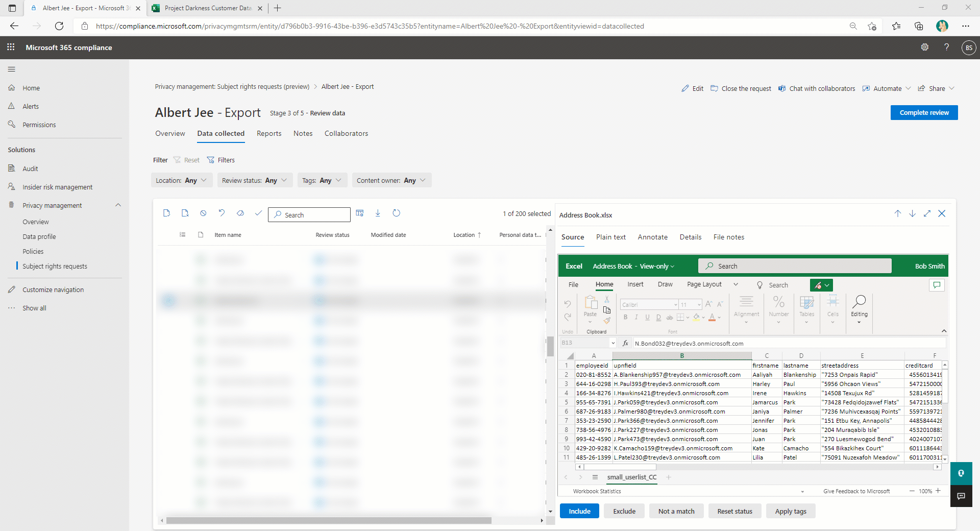Click the Chat with collaborators icon
980x531 pixels.
782,88
